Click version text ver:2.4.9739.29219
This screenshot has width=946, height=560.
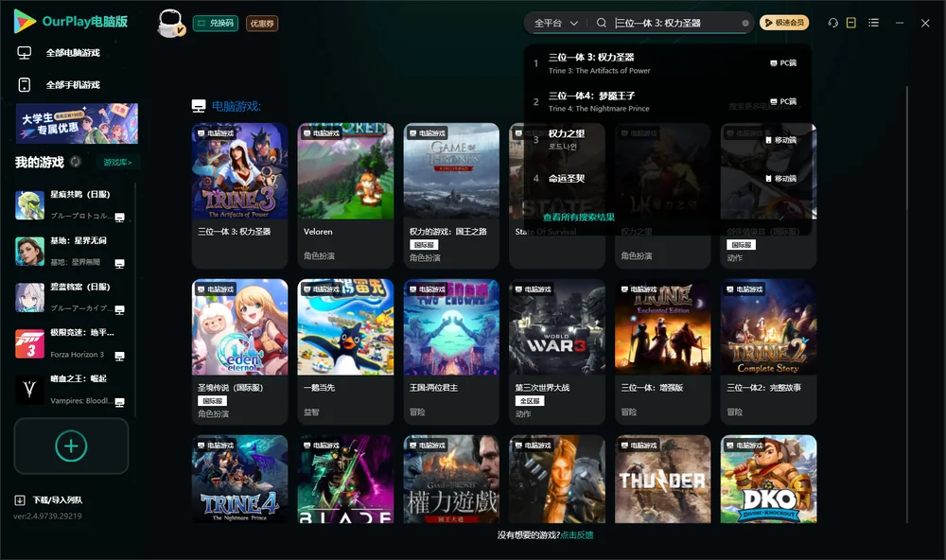coord(47,516)
